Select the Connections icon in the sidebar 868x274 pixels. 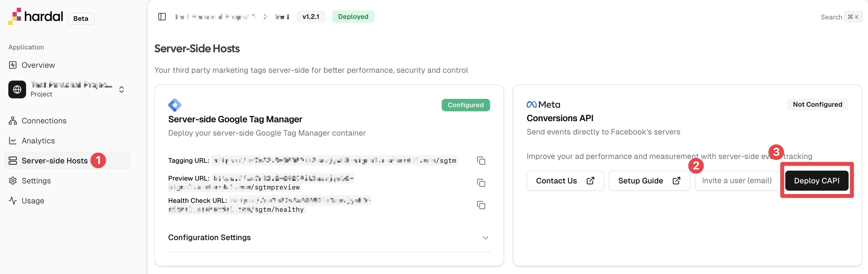click(x=12, y=121)
